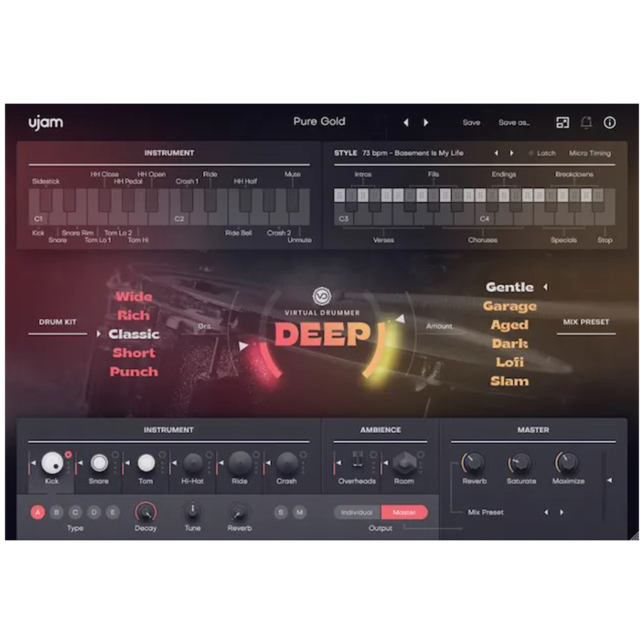Go to next preset after Pure Gold

(426, 123)
